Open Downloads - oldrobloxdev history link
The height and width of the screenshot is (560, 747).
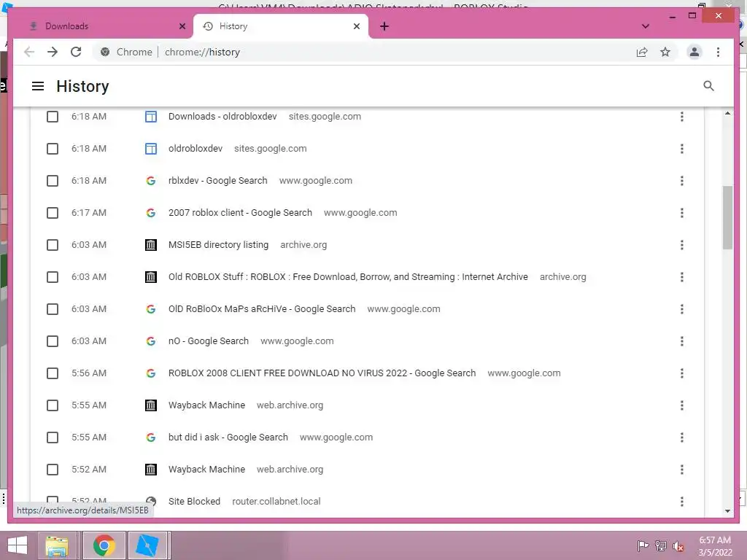pyautogui.click(x=222, y=117)
